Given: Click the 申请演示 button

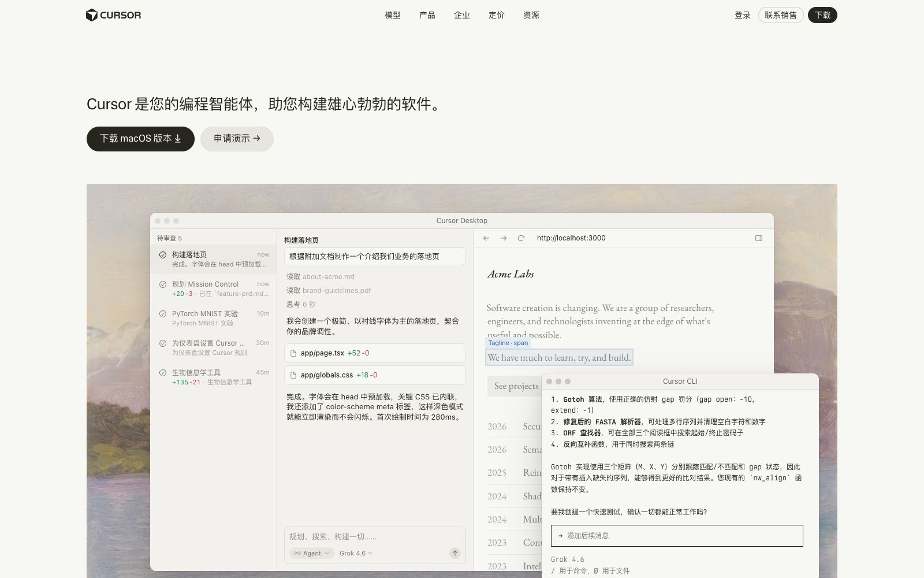Looking at the screenshot, I should tap(237, 139).
